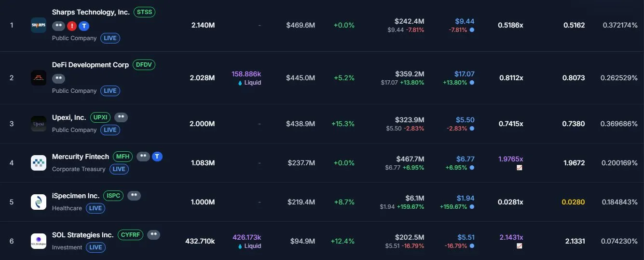Click the LIVE badge in DeFi Development row
This screenshot has height=260, width=644.
point(110,91)
